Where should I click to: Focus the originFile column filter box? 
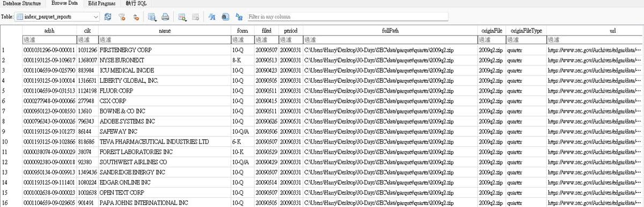[491, 40]
